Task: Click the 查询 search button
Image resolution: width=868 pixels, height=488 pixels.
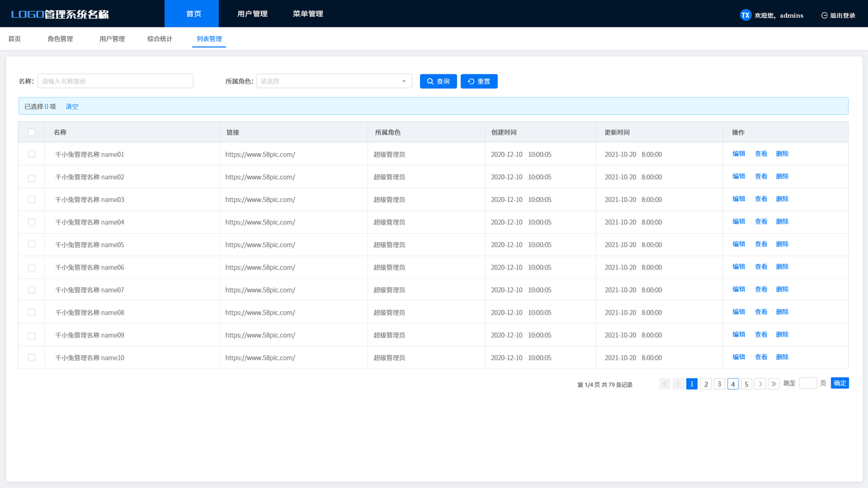Action: (438, 81)
